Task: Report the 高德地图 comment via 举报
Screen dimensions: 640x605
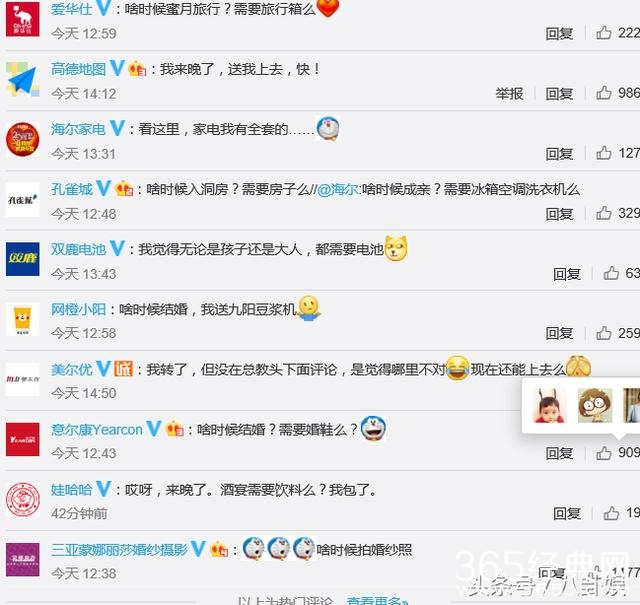Action: click(x=509, y=93)
